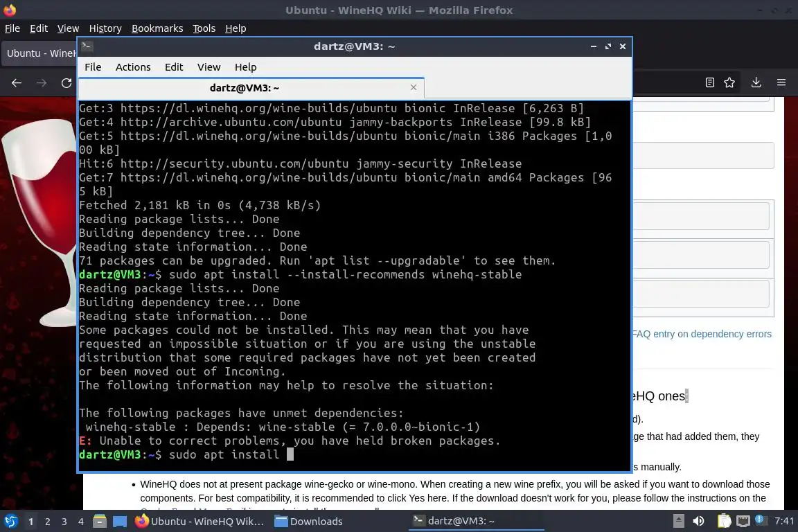Click show desktop icon in panel
This screenshot has width=798, height=532.
120,522
